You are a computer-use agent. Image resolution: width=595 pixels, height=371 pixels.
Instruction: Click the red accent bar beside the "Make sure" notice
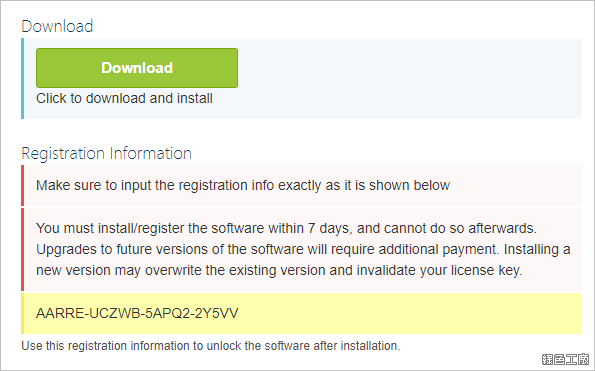23,186
